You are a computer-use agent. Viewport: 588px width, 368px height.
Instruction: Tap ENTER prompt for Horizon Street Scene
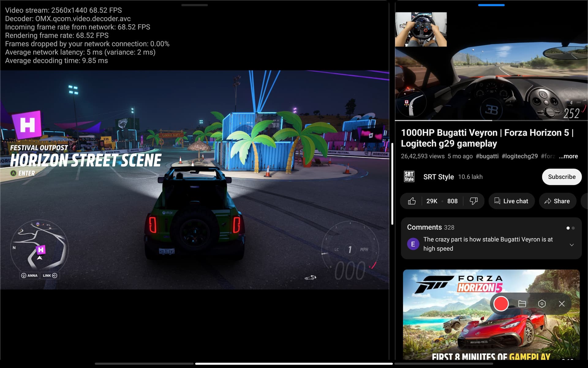click(x=23, y=173)
